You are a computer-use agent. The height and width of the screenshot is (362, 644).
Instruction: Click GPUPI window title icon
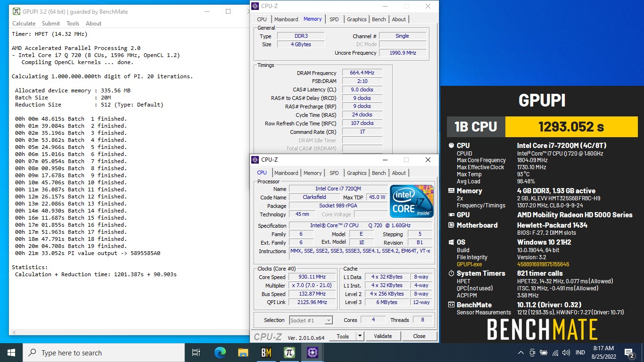tap(17, 11)
